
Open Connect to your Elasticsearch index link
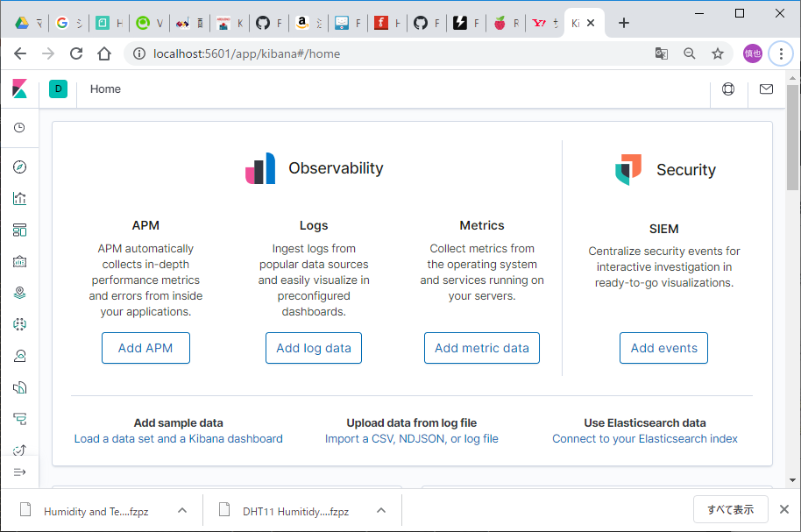(645, 438)
